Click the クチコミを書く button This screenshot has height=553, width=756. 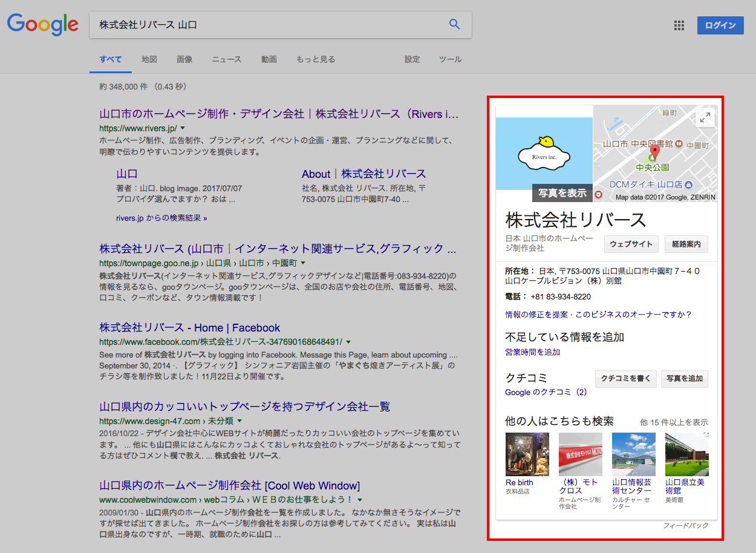(626, 379)
